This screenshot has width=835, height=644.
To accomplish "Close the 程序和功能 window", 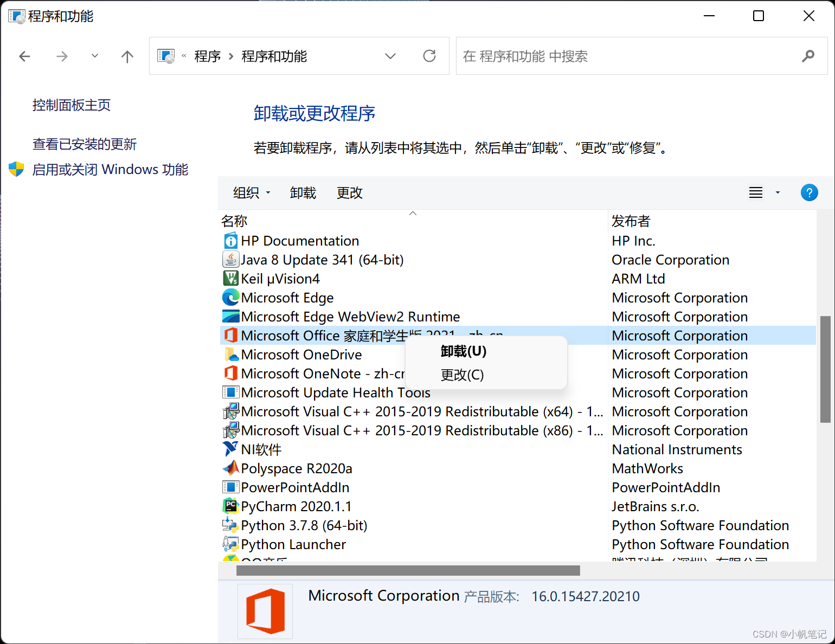I will tap(809, 16).
